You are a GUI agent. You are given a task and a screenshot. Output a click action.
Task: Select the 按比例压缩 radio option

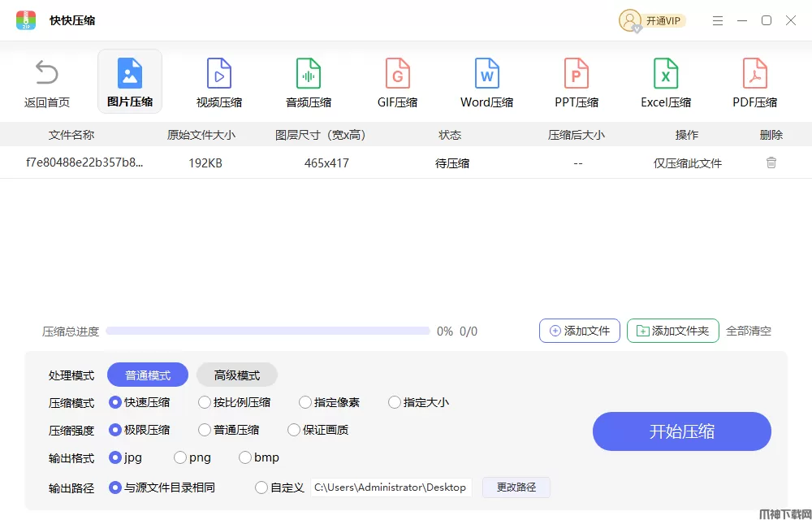pos(205,402)
